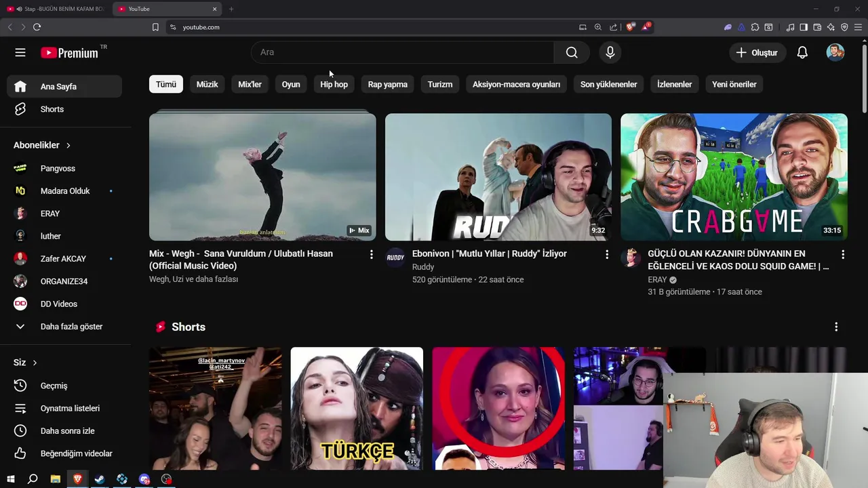Click the YouTube Premium logo

tap(70, 53)
